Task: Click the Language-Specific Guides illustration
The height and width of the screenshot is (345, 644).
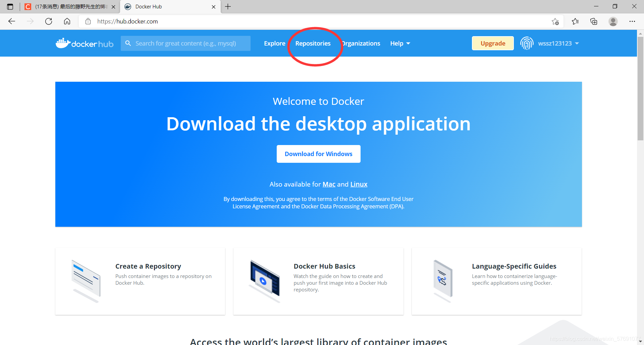Action: point(443,281)
